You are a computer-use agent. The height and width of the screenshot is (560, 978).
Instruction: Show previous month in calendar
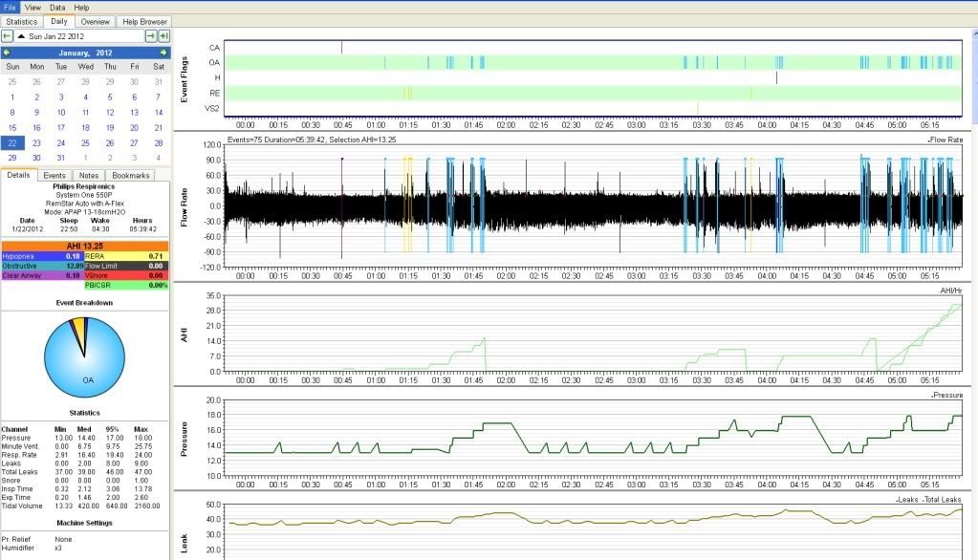(7, 53)
